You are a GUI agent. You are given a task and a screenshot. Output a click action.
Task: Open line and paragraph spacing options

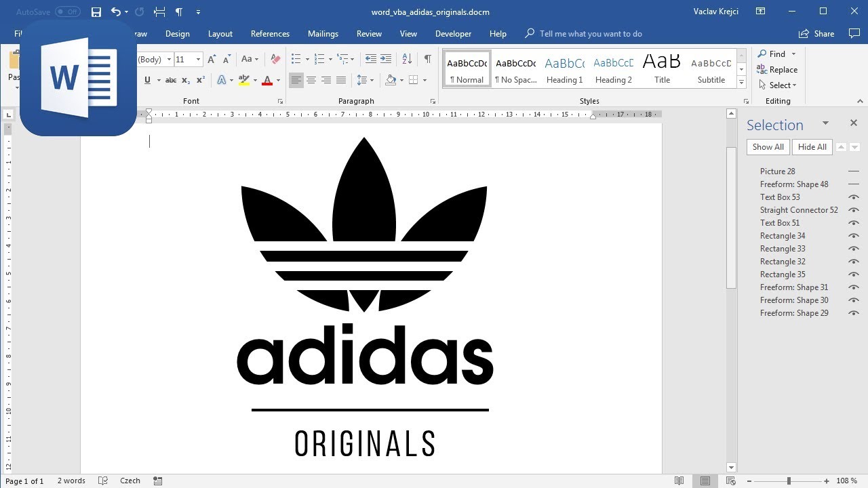pos(362,80)
